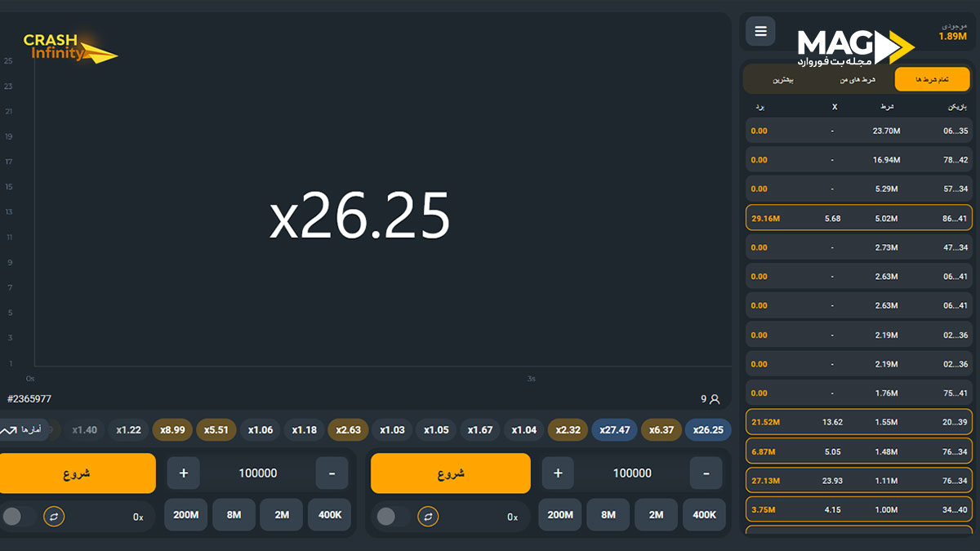The width and height of the screenshot is (980, 551).
Task: Toggle the auto switch in the right bet panel
Action: coord(390,517)
